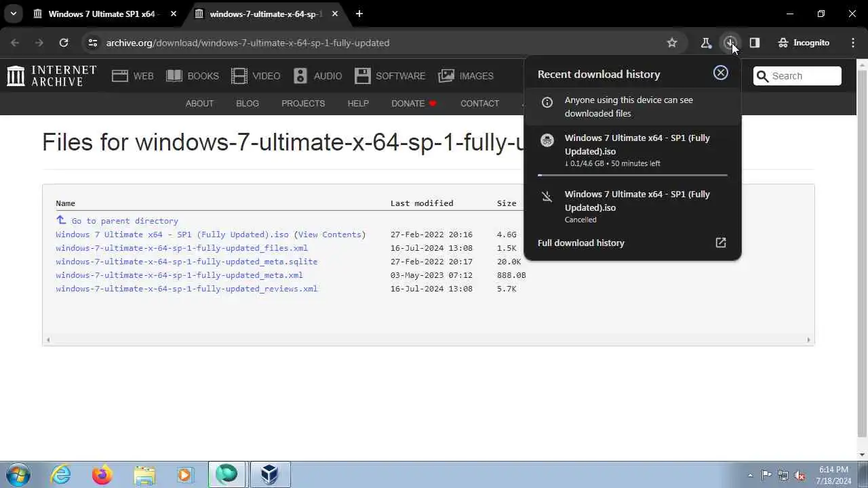Viewport: 868px width, 488px height.
Task: Click the Incognito profile button
Action: pyautogui.click(x=804, y=43)
